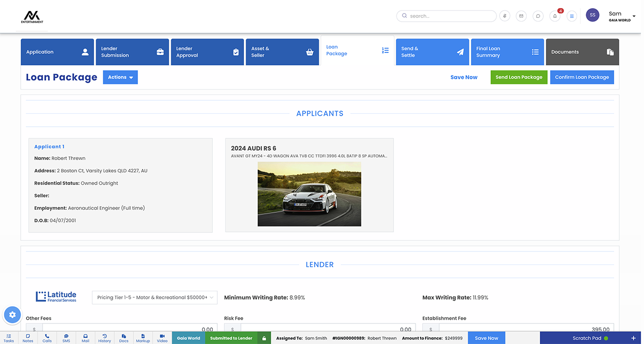
Task: Click Save Now button in bottom bar
Action: click(x=487, y=338)
